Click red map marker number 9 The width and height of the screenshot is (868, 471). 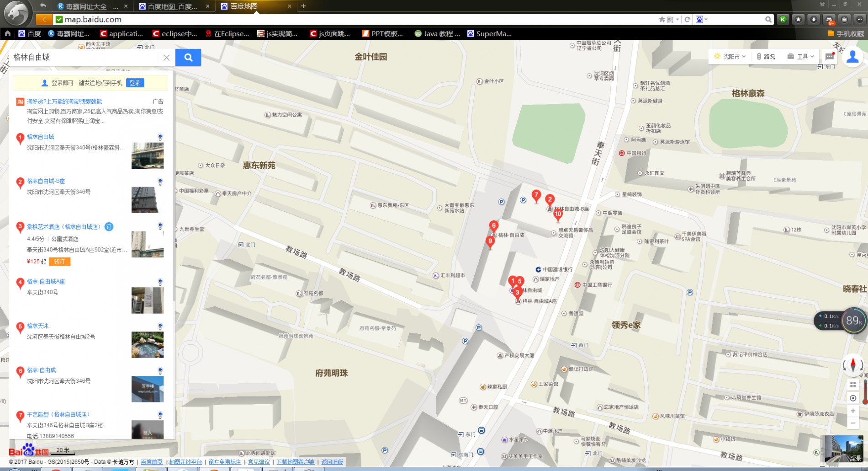pos(490,242)
